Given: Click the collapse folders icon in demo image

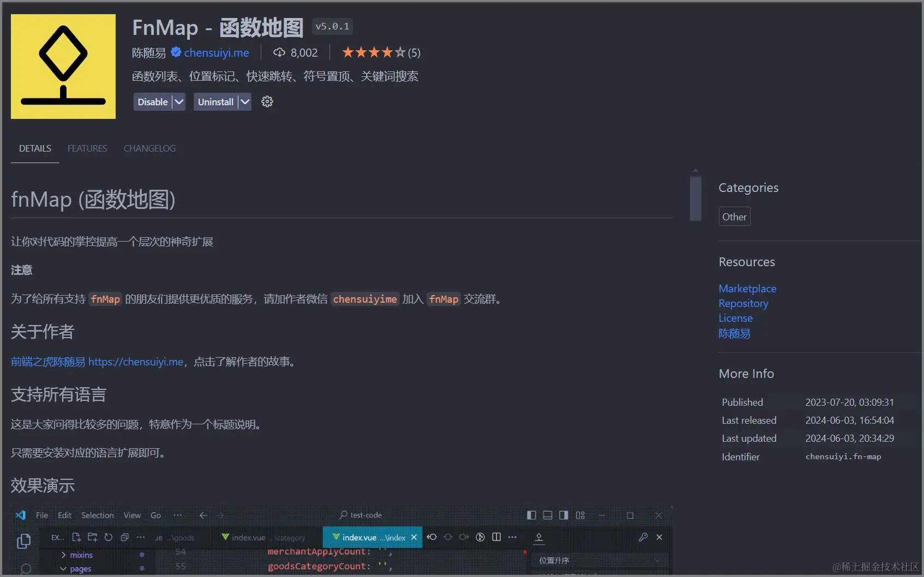Looking at the screenshot, I should [x=124, y=537].
